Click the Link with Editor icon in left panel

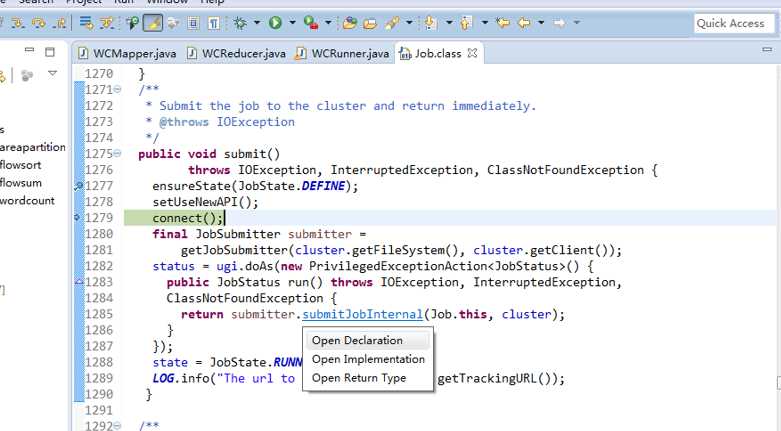click(2, 76)
